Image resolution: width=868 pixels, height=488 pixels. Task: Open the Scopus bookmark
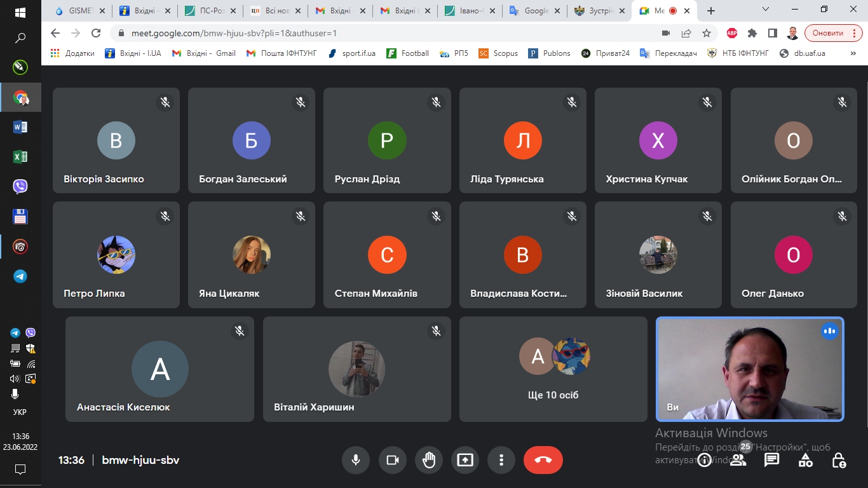(x=499, y=53)
